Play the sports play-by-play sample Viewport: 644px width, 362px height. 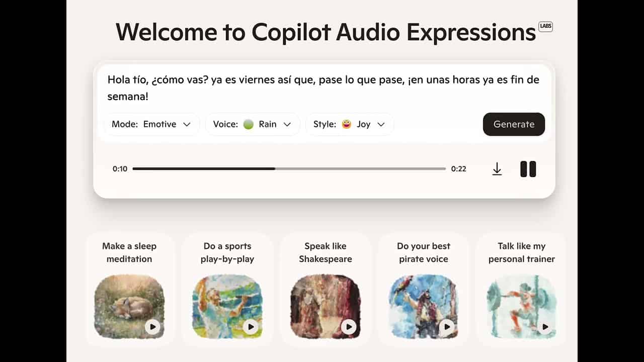(250, 327)
